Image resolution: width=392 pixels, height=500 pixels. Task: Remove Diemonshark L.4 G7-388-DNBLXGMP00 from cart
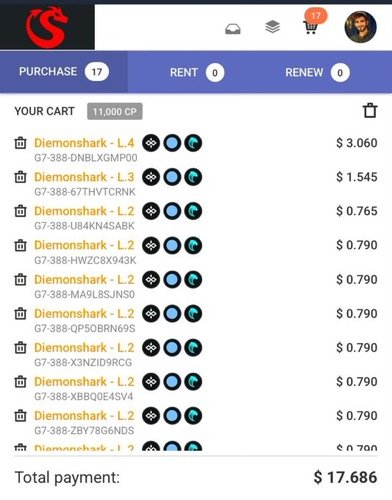click(20, 143)
